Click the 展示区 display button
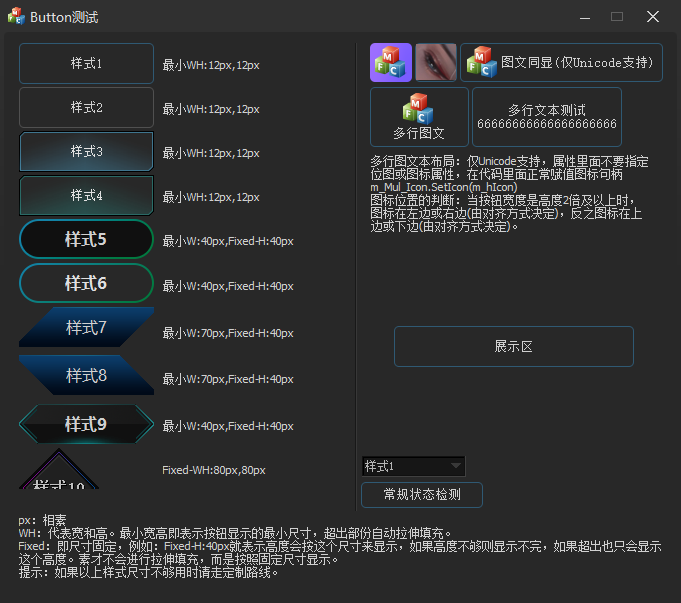The image size is (681, 603). coord(514,347)
